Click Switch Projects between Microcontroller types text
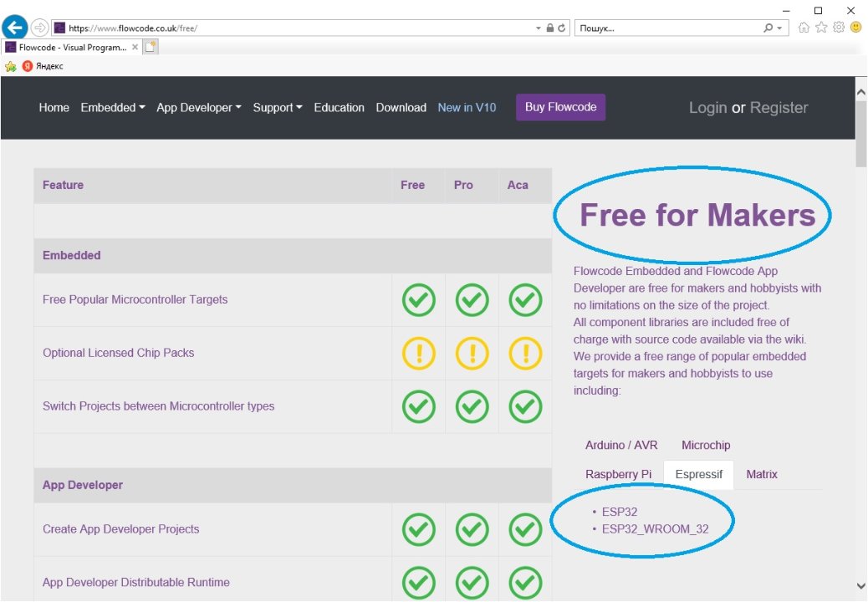The width and height of the screenshot is (868, 602). [x=158, y=406]
